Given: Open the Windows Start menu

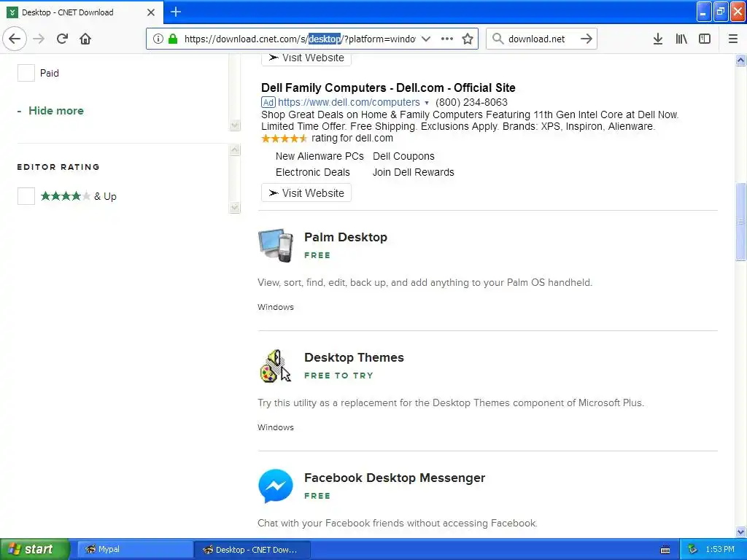Looking at the screenshot, I should 35,549.
